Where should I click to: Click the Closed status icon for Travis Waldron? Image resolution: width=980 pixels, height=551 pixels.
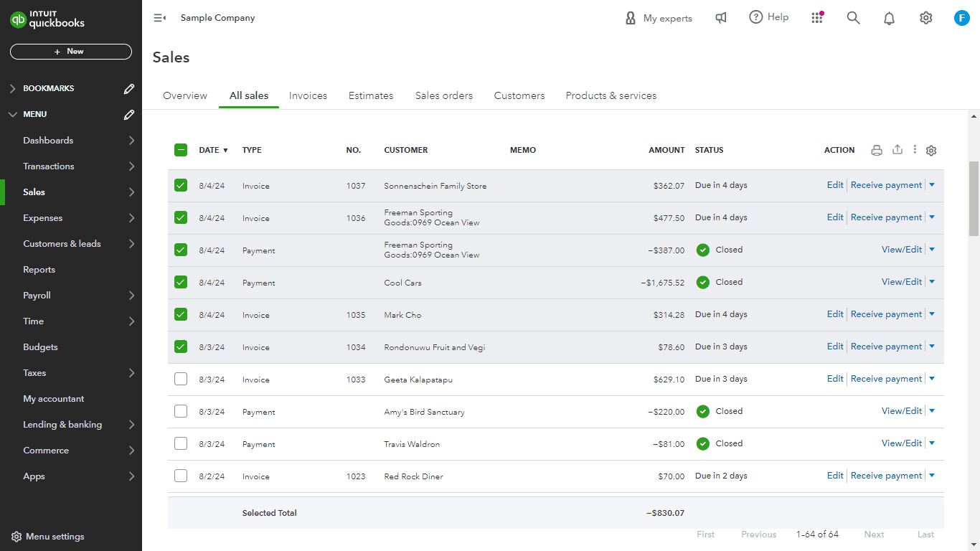tap(703, 443)
